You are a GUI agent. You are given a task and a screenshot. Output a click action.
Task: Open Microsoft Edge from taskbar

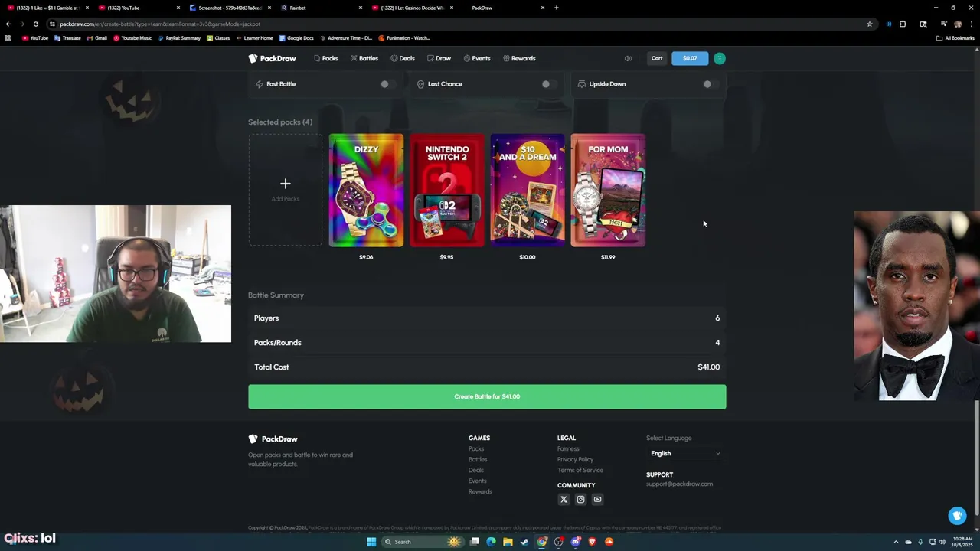pos(491,542)
